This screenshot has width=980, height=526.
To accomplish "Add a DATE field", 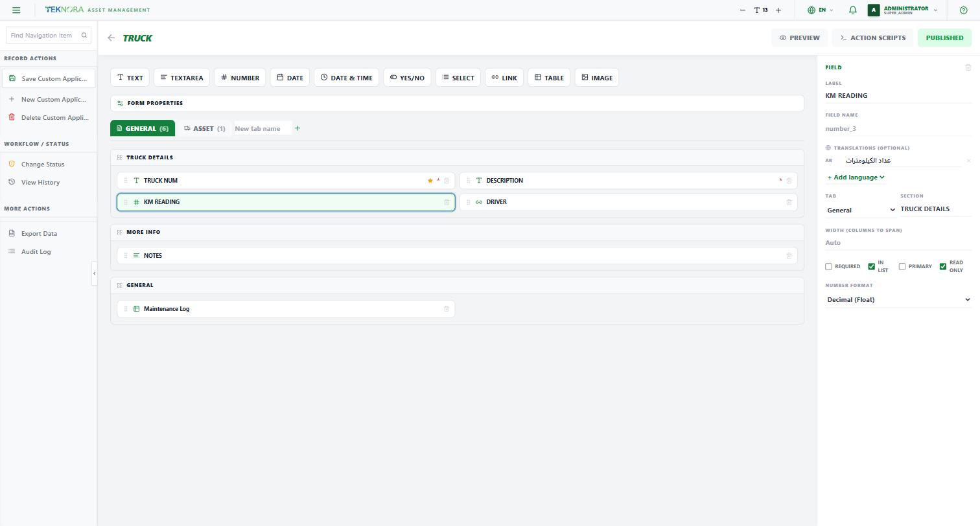I will [290, 78].
